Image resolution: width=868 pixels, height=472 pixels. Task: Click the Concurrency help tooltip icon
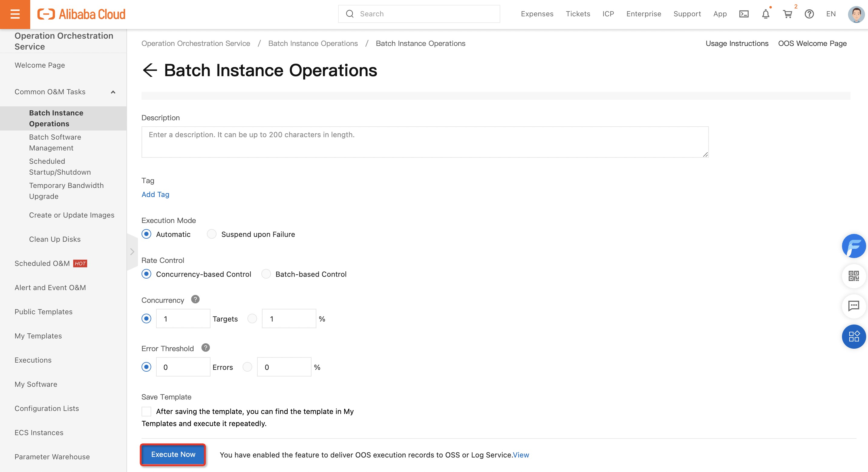[195, 299]
